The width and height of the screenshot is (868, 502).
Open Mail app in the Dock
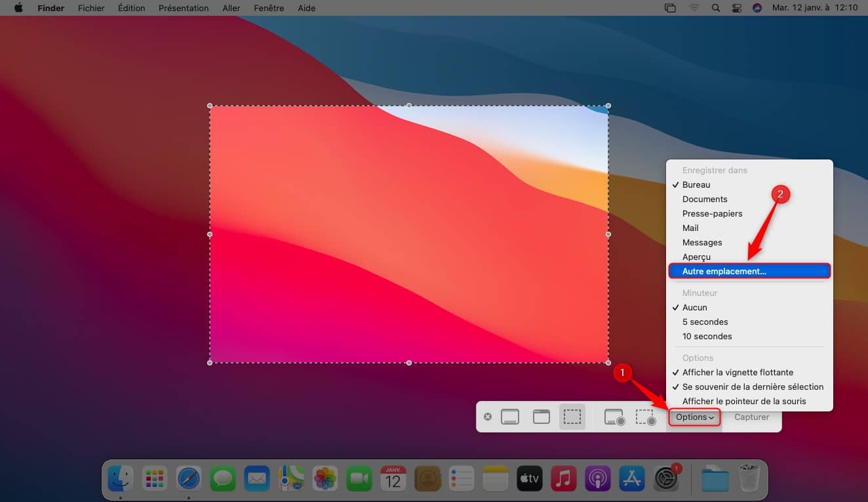257,480
